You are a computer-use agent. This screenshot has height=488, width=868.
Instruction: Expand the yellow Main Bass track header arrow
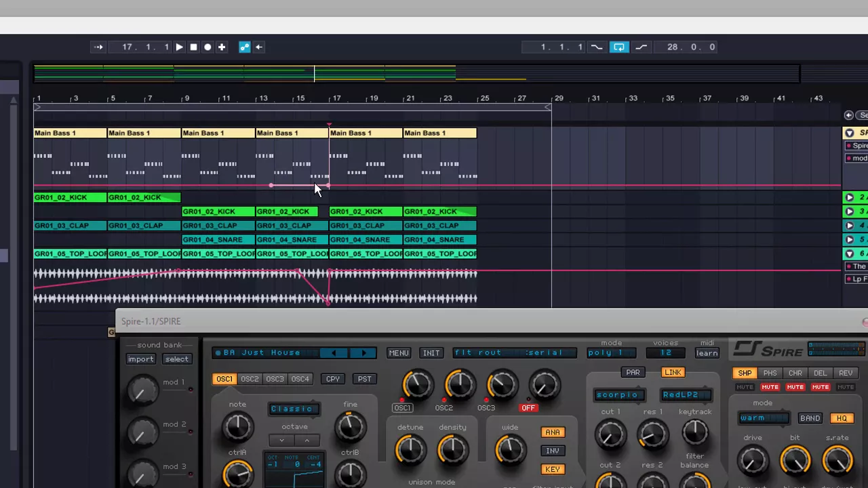[x=849, y=133]
